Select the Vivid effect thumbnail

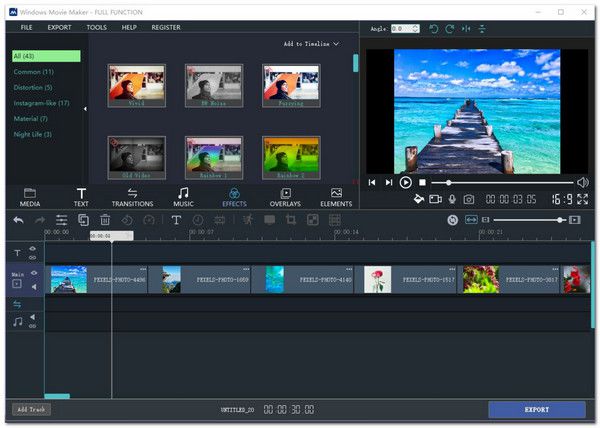tap(137, 86)
